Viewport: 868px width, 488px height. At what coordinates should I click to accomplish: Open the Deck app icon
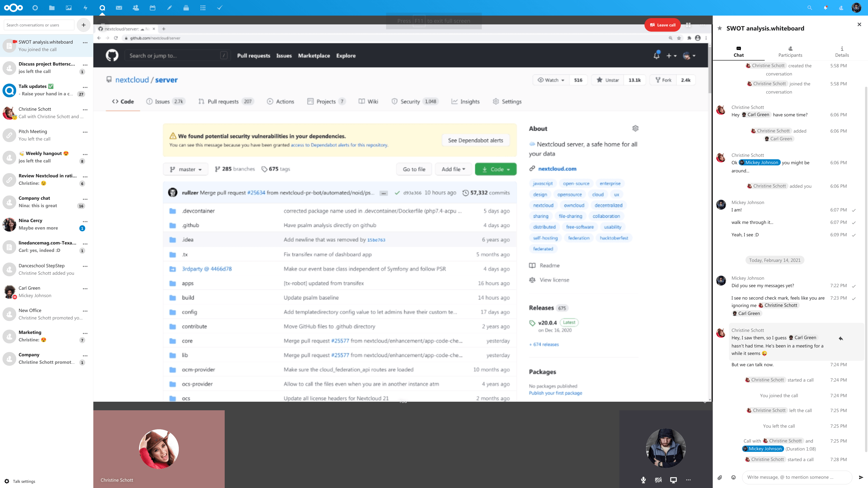tap(186, 8)
